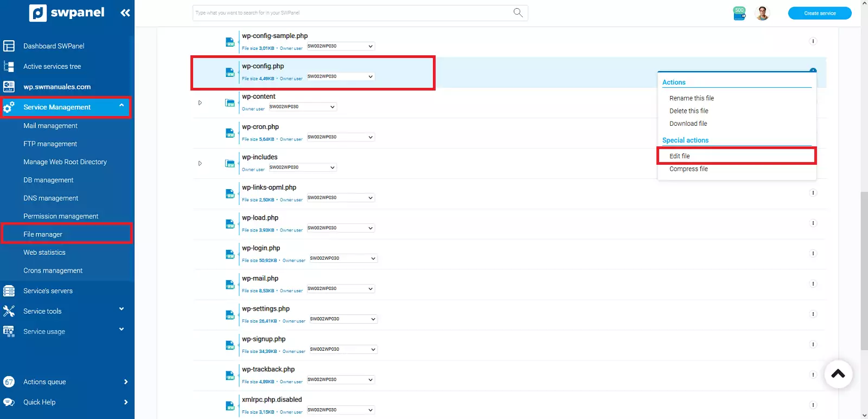868x419 pixels.
Task: Open three-dot menu for wp-config-sample.php
Action: point(813,41)
